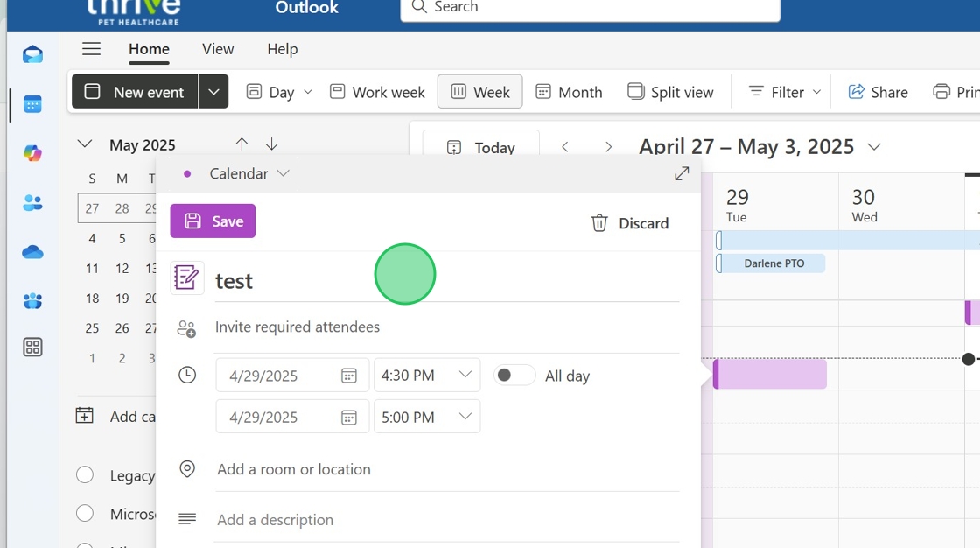980x548 pixels.
Task: Select the Legacy calendar radio button
Action: (85, 475)
